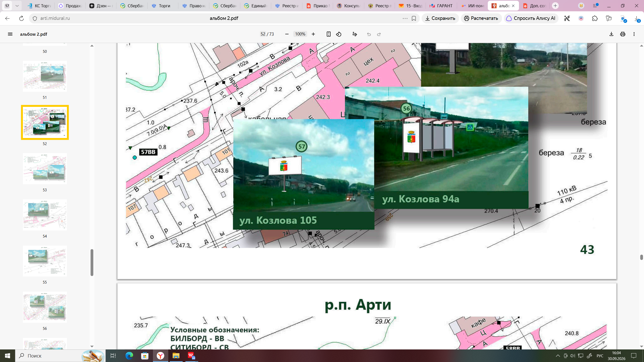Print the PDF via viewer printer icon
Viewport: 644px width, 362px height.
[x=623, y=34]
